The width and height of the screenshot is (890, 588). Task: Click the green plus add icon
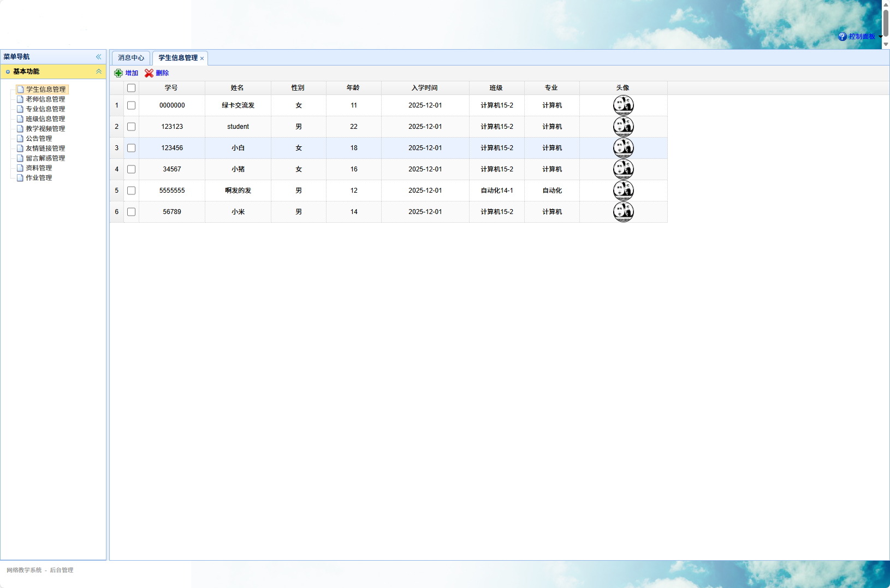118,73
